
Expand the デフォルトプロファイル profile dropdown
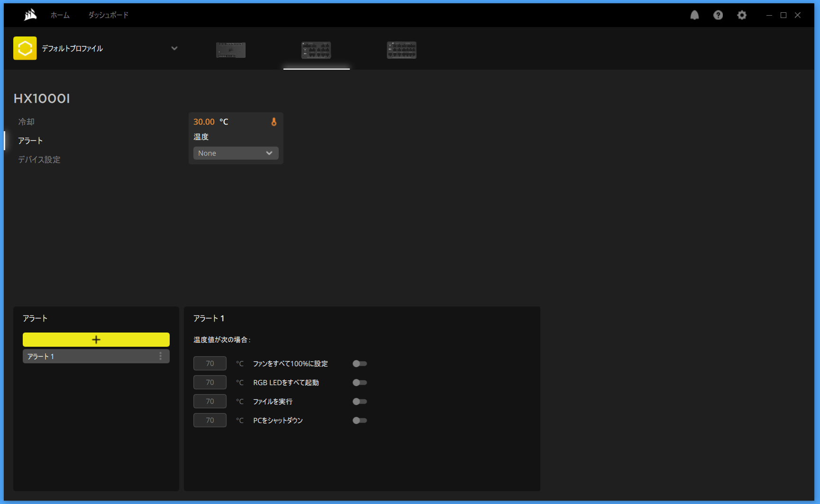point(174,48)
